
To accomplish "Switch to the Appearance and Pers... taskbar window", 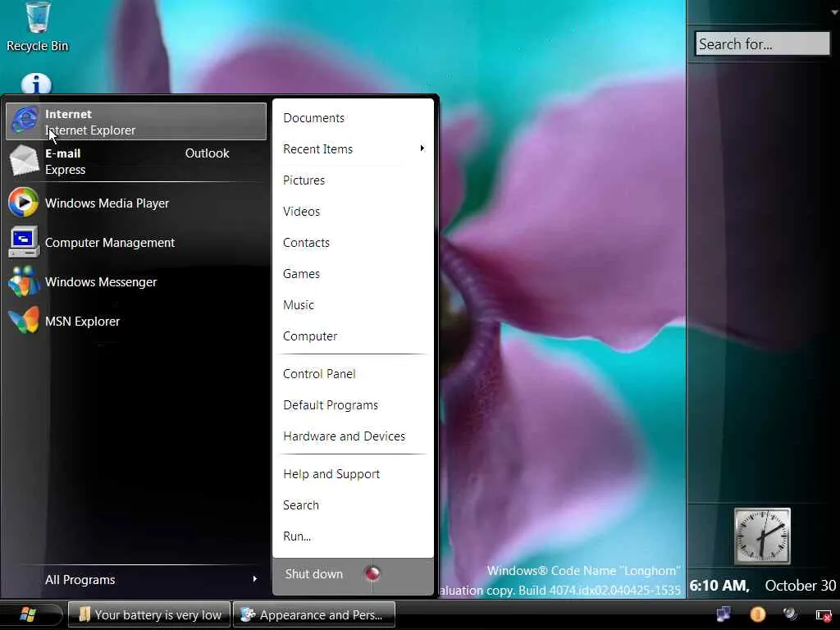I will point(314,614).
